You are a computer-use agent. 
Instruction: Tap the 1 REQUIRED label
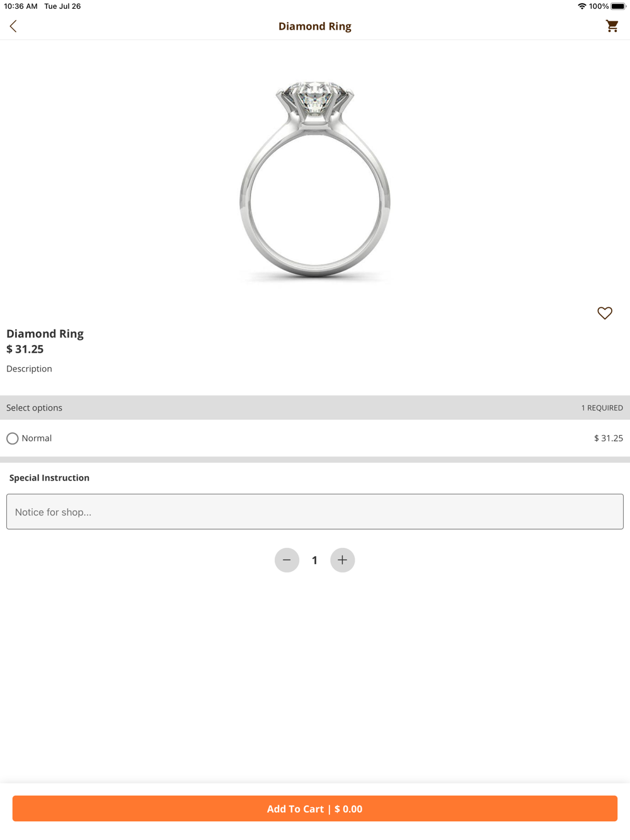tap(602, 408)
